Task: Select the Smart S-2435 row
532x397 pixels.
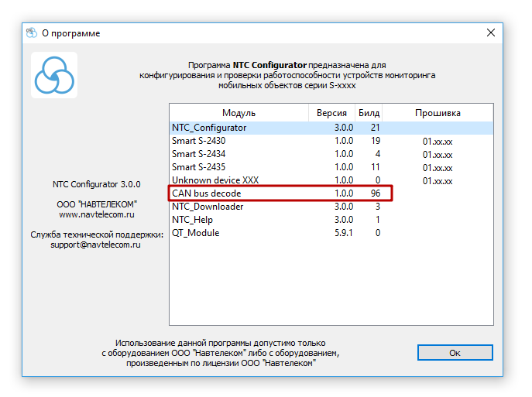Action: [331, 167]
